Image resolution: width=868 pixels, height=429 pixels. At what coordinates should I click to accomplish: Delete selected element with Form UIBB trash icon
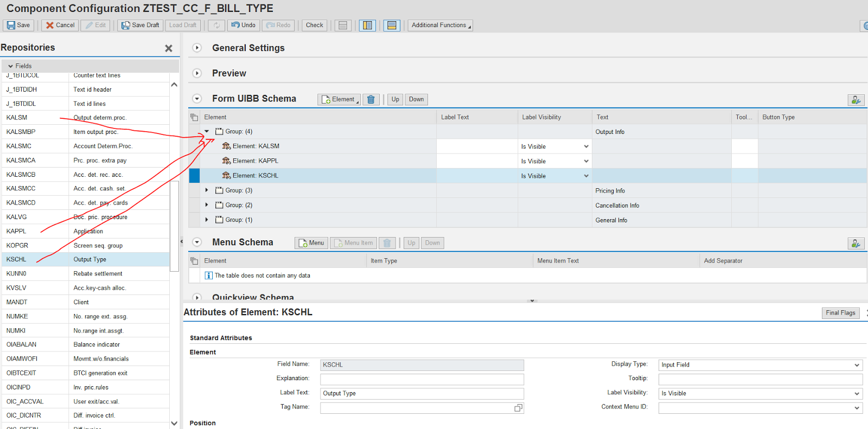point(371,99)
